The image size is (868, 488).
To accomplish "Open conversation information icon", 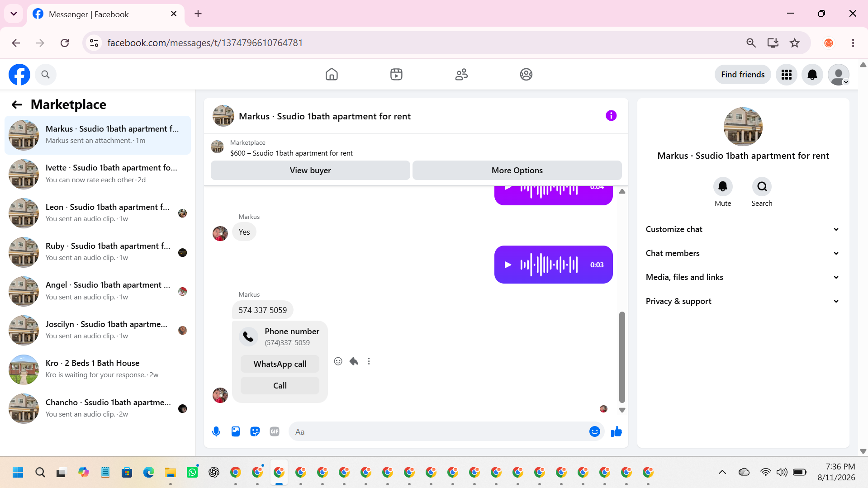I will coord(611,116).
